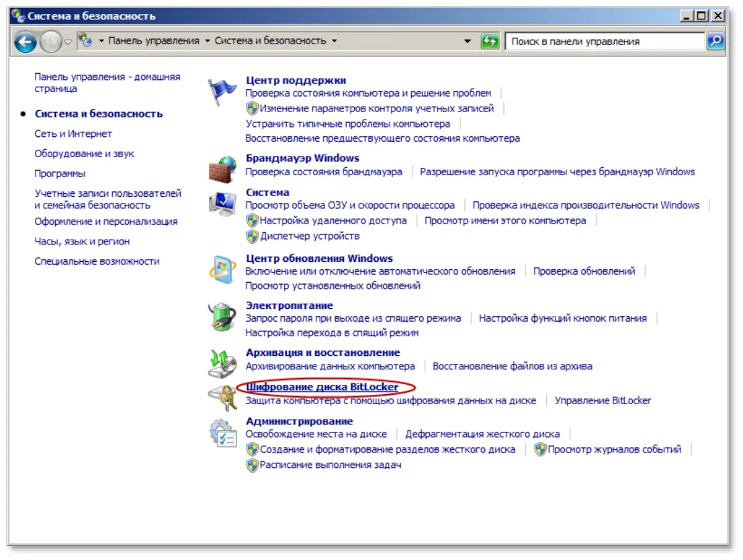Click the Windows Firewall brick wall icon
The height and width of the screenshot is (560, 743).
[222, 170]
